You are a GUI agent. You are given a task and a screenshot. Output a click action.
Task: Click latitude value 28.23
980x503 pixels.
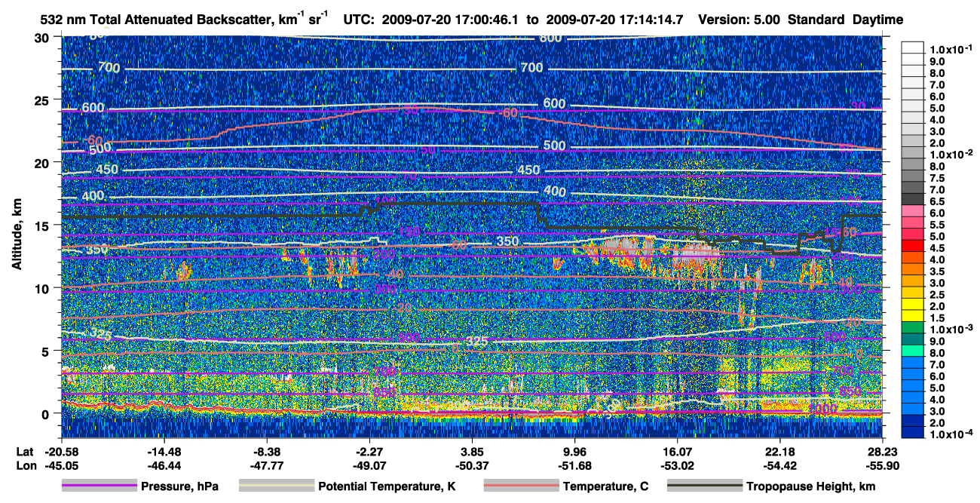[882, 452]
